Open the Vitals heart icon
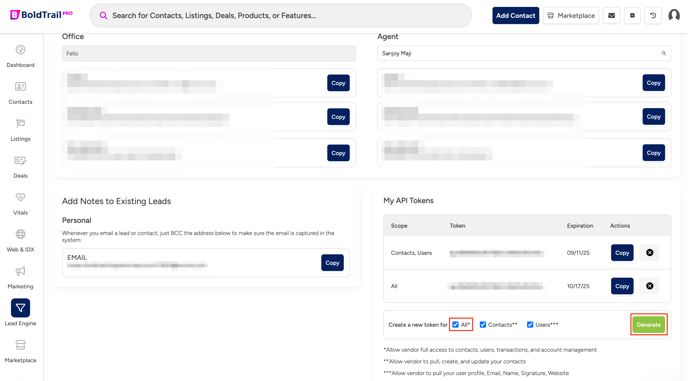The height and width of the screenshot is (381, 688). pyautogui.click(x=20, y=198)
